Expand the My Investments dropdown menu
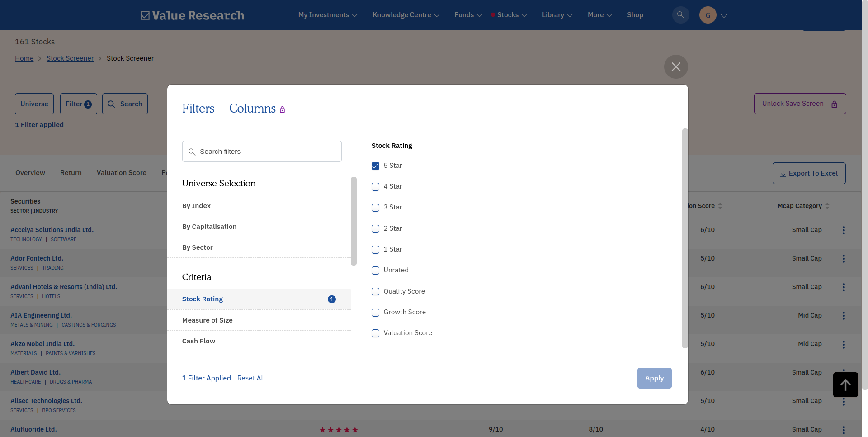This screenshot has width=868, height=437. [327, 15]
